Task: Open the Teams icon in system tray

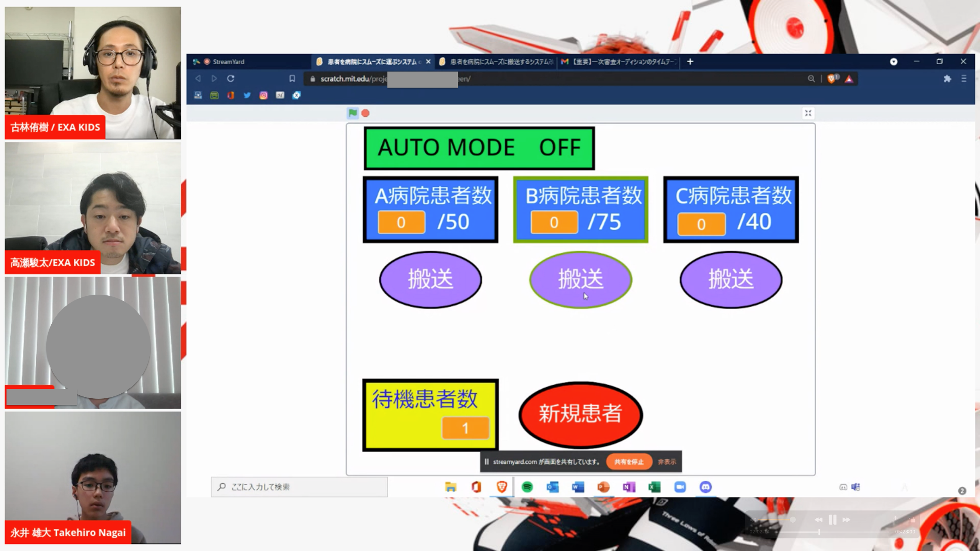Action: [x=856, y=487]
